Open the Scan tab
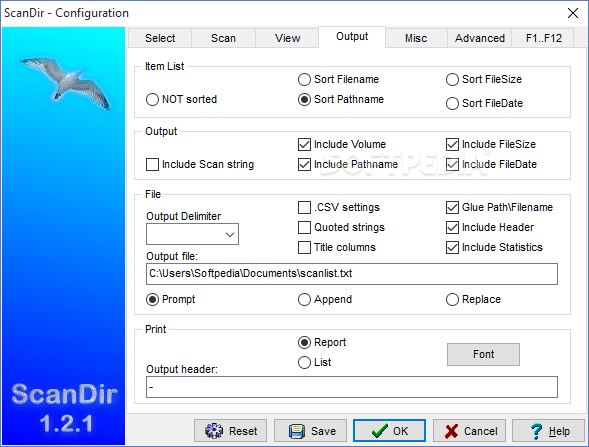 pos(223,38)
